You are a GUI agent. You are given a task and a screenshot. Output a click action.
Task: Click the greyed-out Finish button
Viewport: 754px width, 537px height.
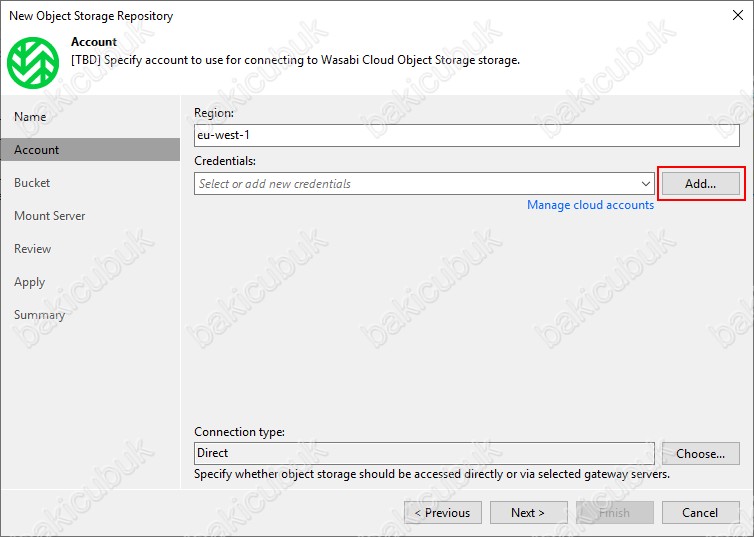[x=615, y=512]
